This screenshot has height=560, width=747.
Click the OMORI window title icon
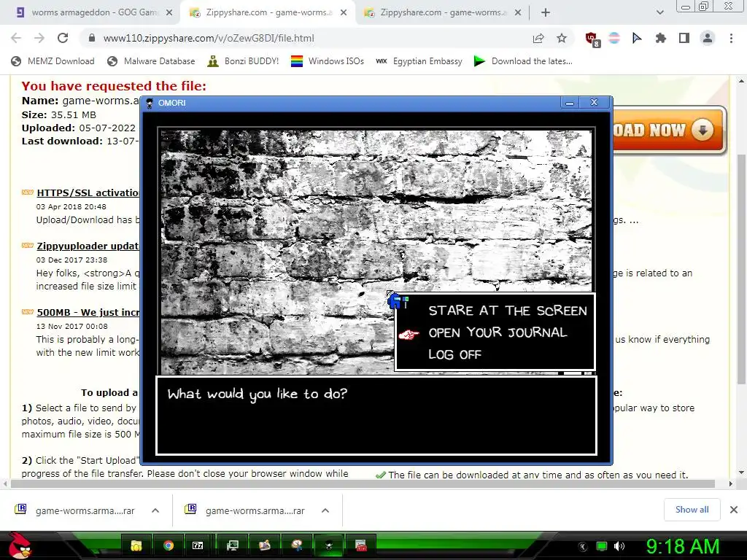pos(150,103)
